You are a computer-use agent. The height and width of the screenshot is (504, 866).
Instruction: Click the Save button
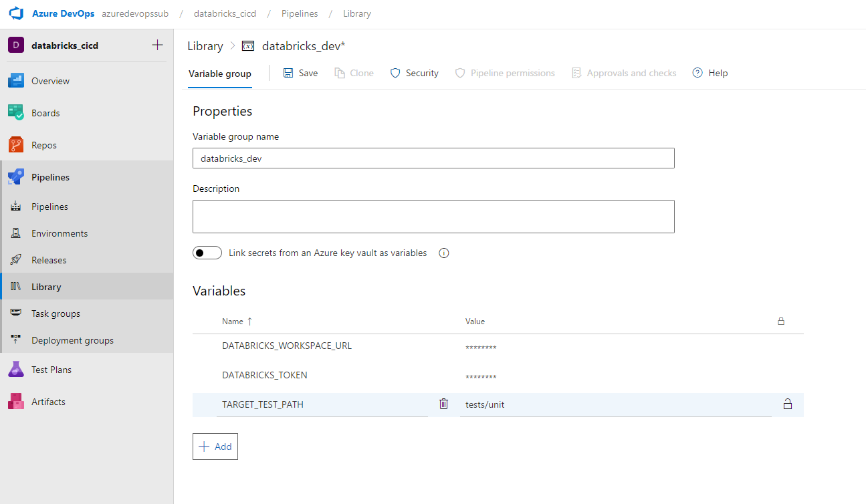click(300, 73)
